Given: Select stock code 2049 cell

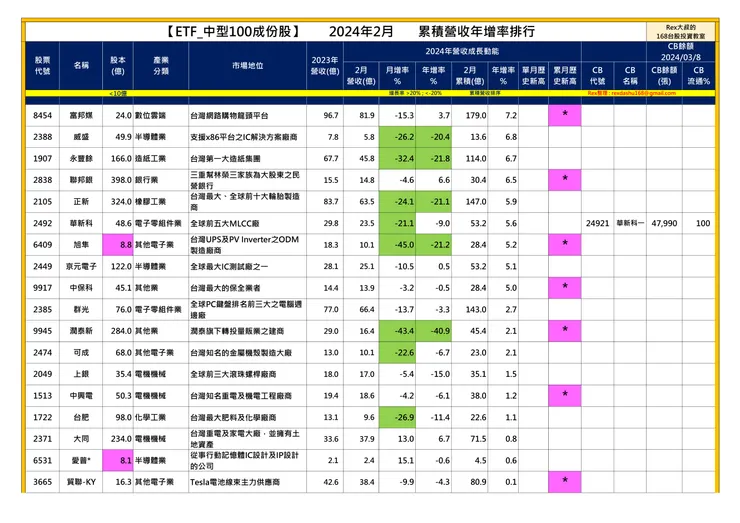Looking at the screenshot, I should tap(42, 374).
